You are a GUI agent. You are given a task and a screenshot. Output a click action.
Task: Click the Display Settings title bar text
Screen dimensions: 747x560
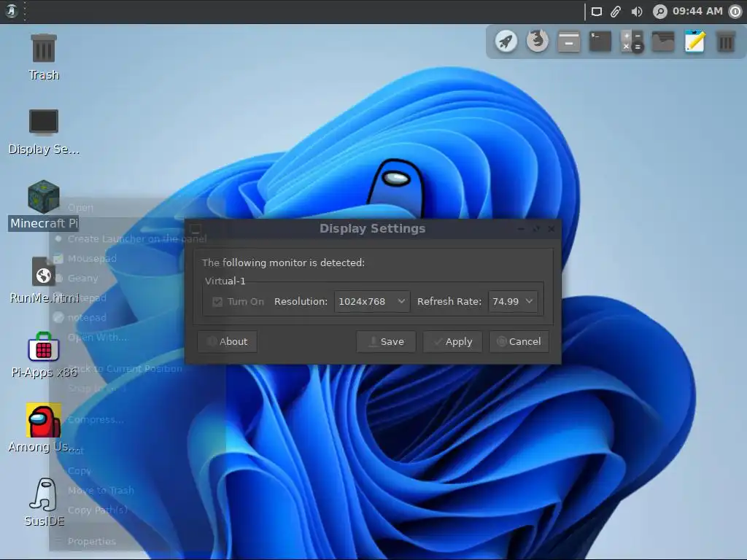[373, 228]
